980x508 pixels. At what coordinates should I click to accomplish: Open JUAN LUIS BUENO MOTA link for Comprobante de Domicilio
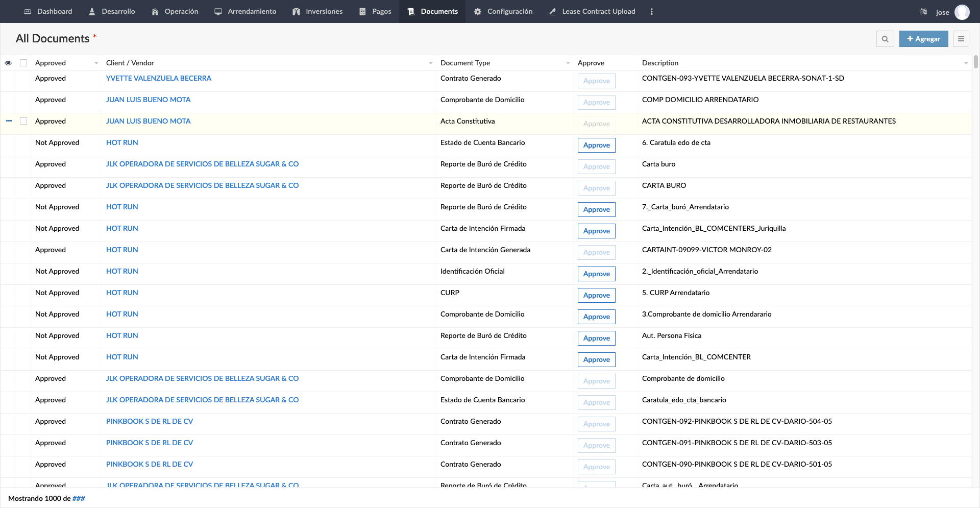coord(148,100)
